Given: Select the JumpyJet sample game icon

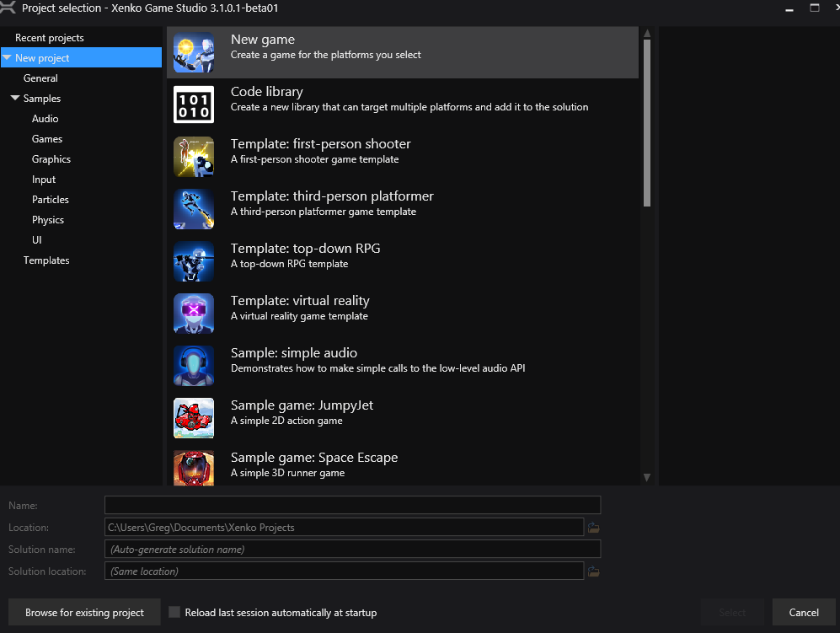Looking at the screenshot, I should pyautogui.click(x=194, y=418).
